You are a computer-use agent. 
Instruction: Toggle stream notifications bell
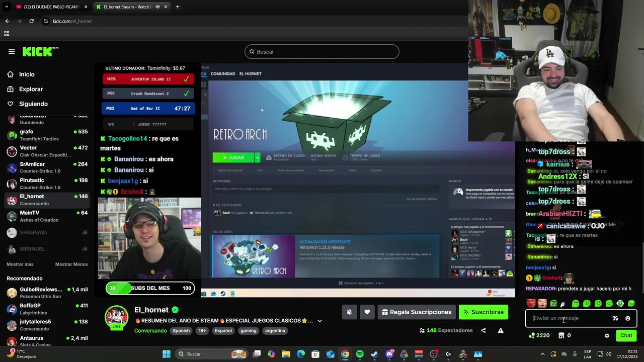(349, 312)
